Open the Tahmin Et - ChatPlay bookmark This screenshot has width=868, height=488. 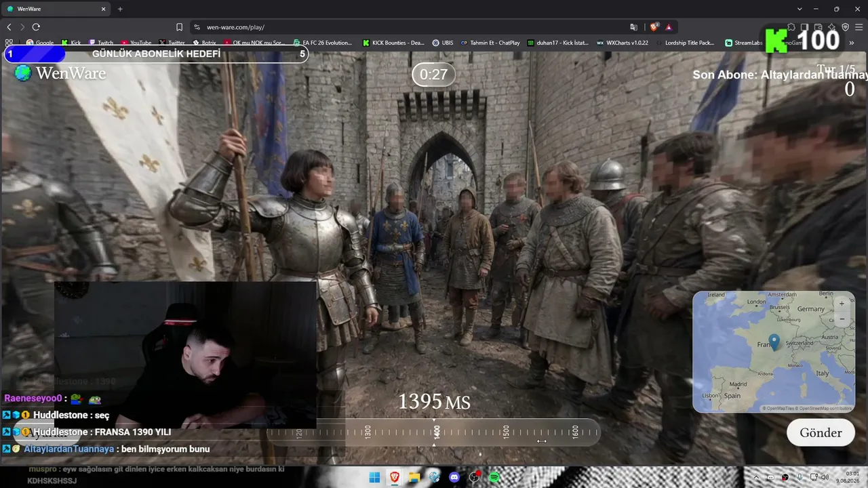tap(490, 43)
